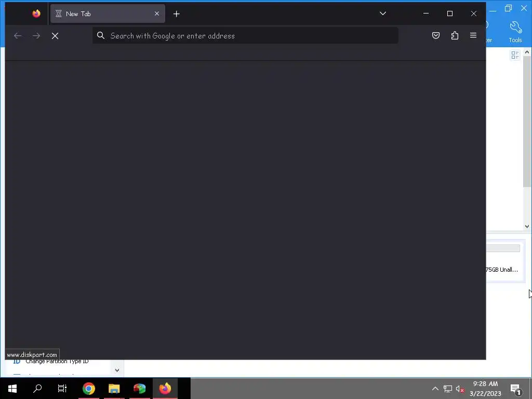Screen dimensions: 532x399
Task: Switch to the partition assistant taskbar icon
Action: 139,389
